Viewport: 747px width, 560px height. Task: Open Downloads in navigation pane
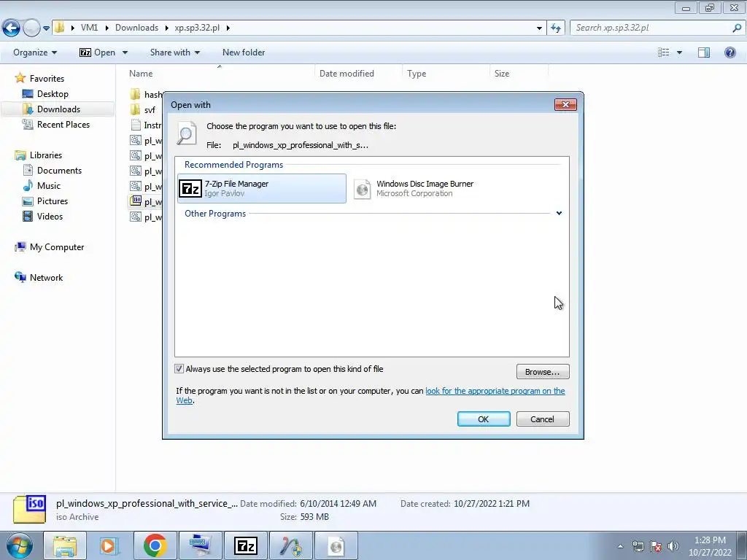click(x=58, y=109)
